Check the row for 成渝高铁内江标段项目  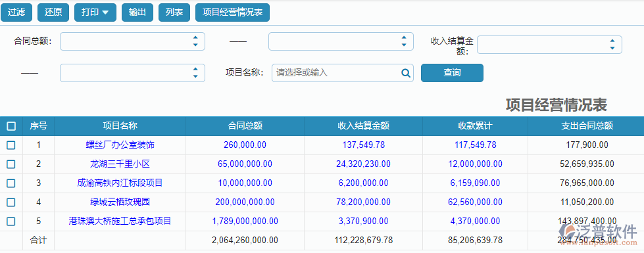pyautogui.click(x=11, y=183)
